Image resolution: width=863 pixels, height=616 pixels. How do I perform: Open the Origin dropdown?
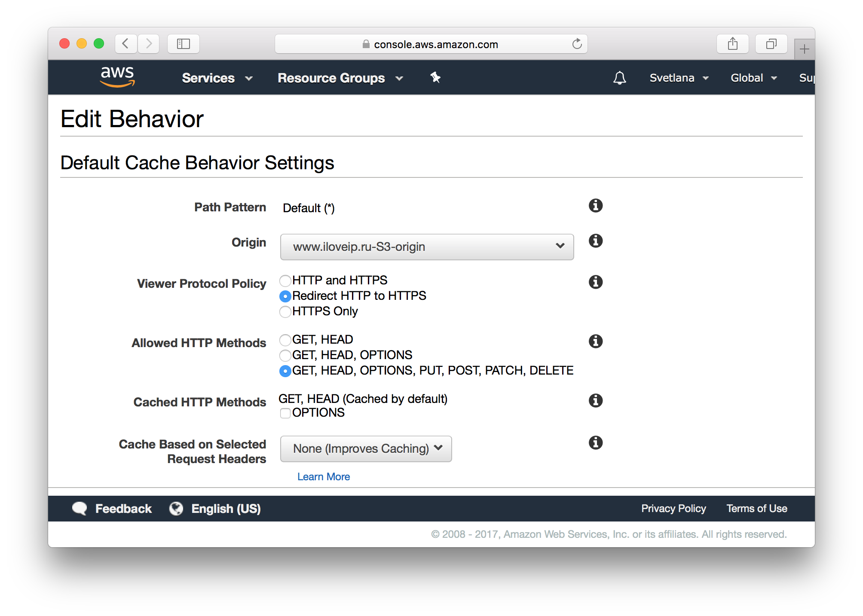426,247
